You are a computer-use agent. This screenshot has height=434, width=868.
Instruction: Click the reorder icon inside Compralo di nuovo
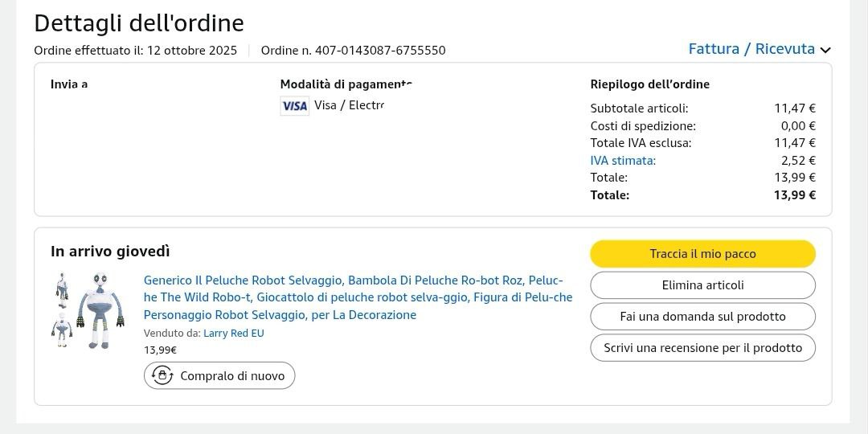pyautogui.click(x=162, y=375)
